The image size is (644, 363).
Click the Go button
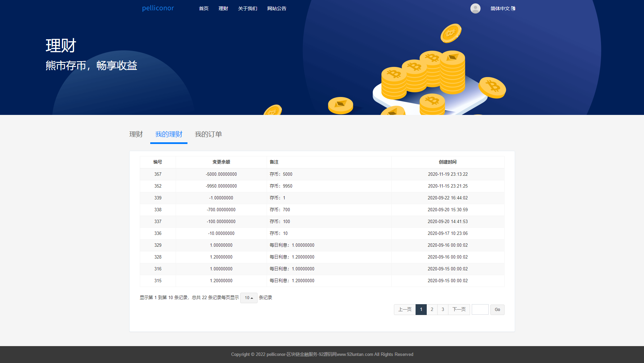[497, 310]
